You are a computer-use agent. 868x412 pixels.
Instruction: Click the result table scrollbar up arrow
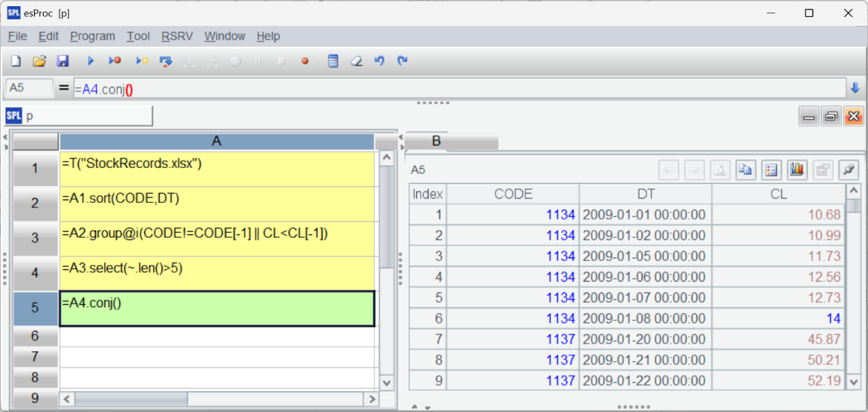[x=854, y=191]
